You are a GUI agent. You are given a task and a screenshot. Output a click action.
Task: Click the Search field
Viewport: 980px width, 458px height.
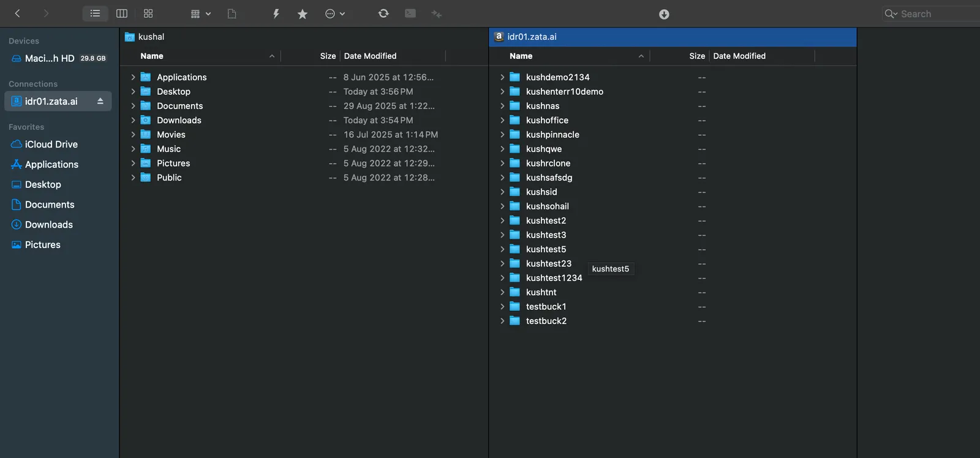931,13
